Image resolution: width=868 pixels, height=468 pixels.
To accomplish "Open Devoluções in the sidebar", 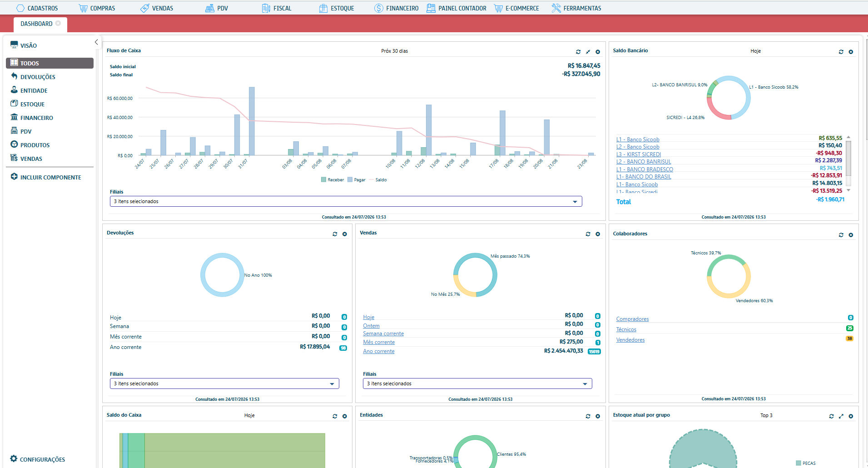I will click(x=33, y=77).
